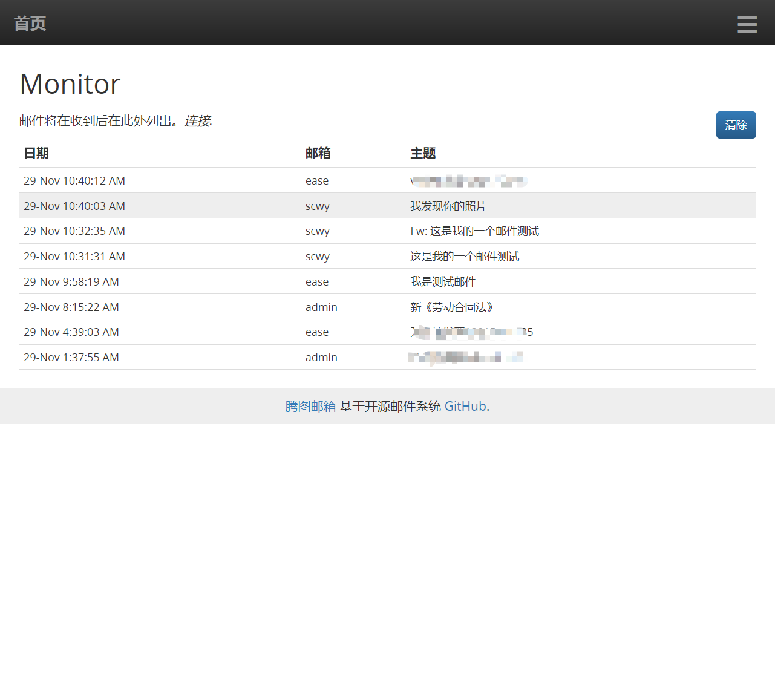Open the 我是测试邮件 message
The height and width of the screenshot is (700, 775).
[442, 282]
